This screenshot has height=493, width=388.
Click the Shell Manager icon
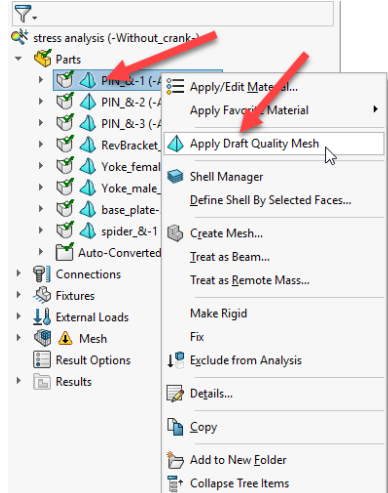[175, 177]
